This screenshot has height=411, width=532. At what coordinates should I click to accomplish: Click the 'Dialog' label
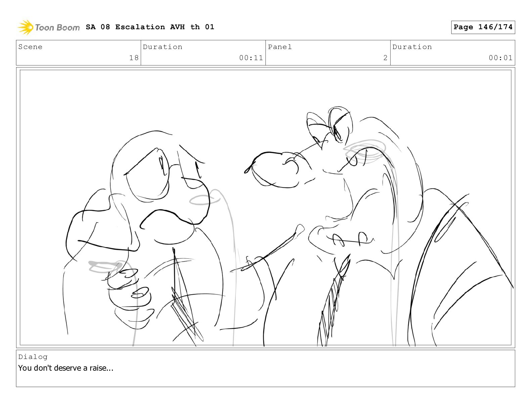33,357
